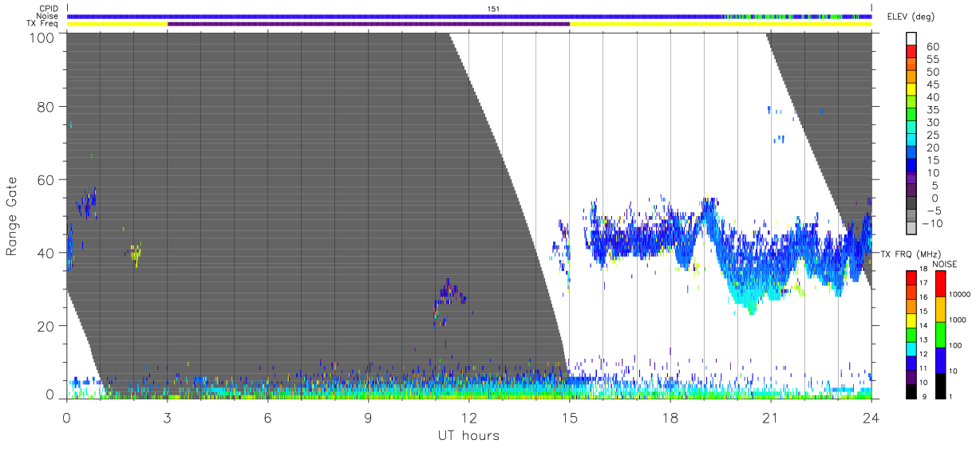Click the 3 tick on UT hours axis
Viewport: 980px width, 452px height.
click(x=167, y=417)
